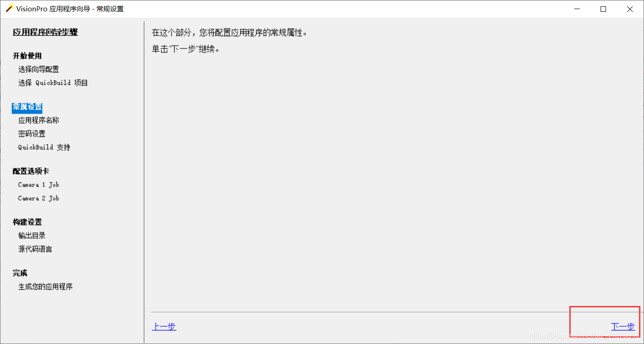Click the 上一步 link to go back
The height and width of the screenshot is (344, 644).
(x=164, y=326)
